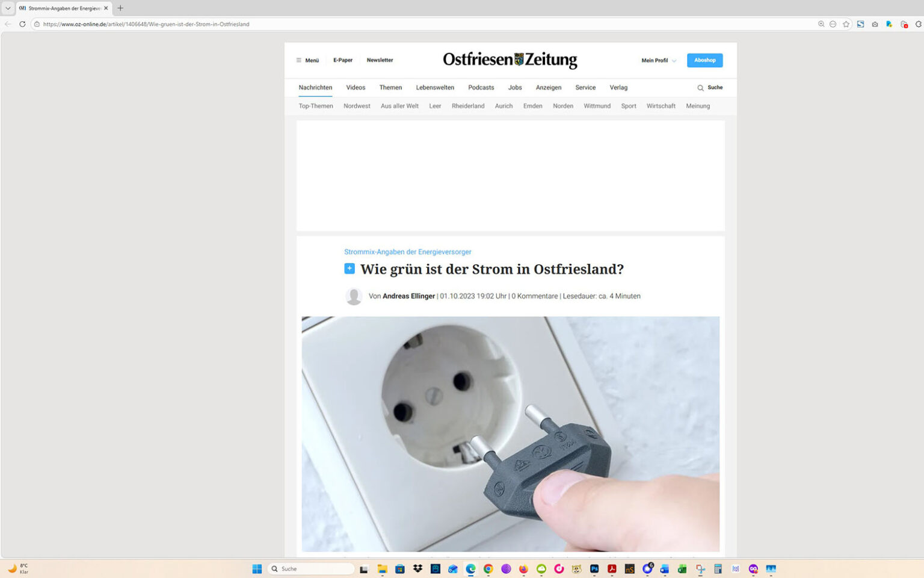Viewport: 924px width, 578px height.
Task: Open the hamburger Menü
Action: point(307,60)
